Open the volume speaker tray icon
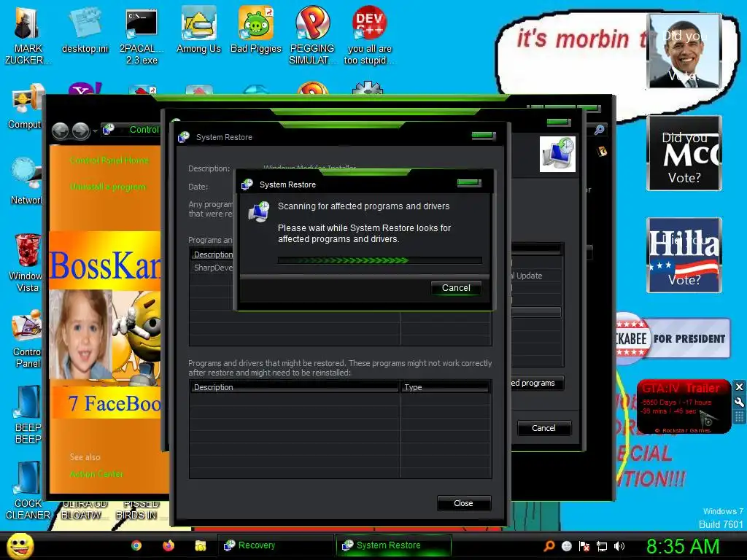 pos(619,546)
